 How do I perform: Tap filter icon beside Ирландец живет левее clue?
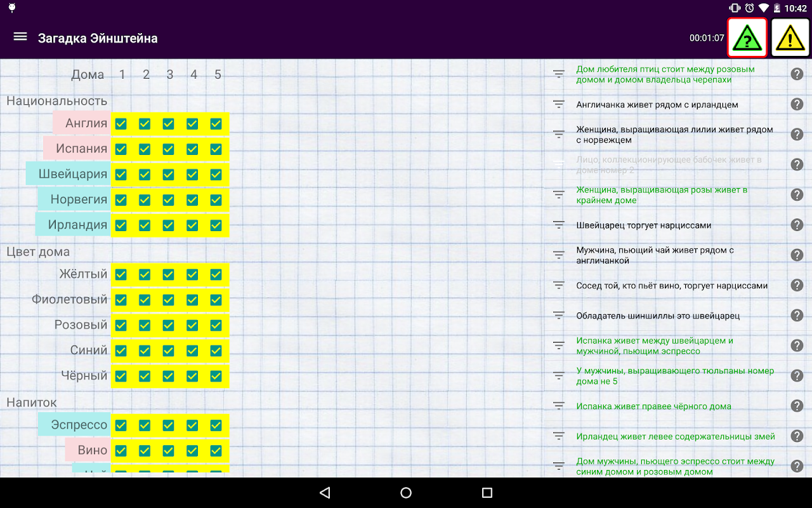pos(558,436)
